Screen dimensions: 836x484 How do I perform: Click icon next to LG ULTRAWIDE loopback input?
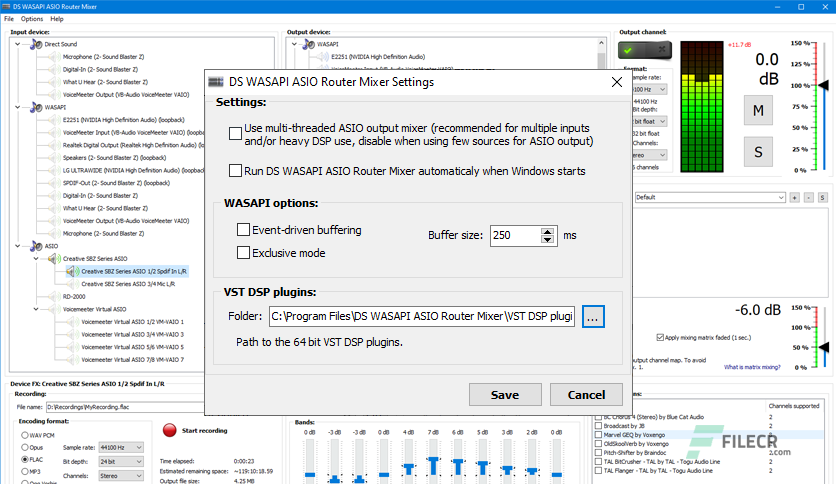54,171
